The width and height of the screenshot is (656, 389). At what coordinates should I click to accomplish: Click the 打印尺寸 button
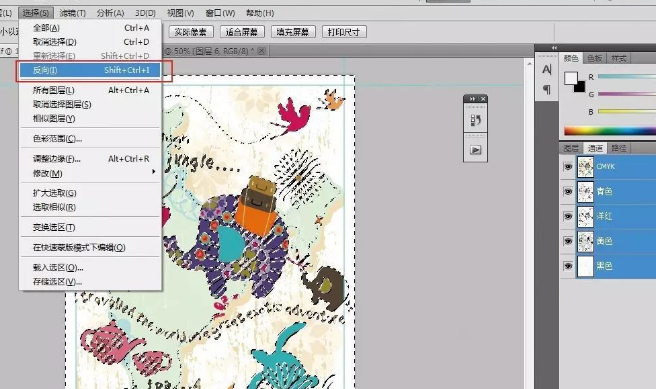pos(344,32)
